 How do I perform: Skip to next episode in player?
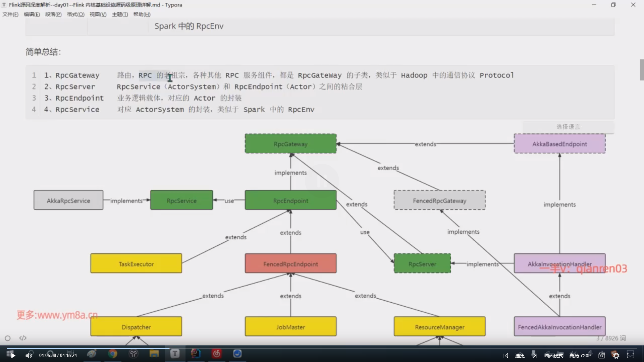point(534,355)
